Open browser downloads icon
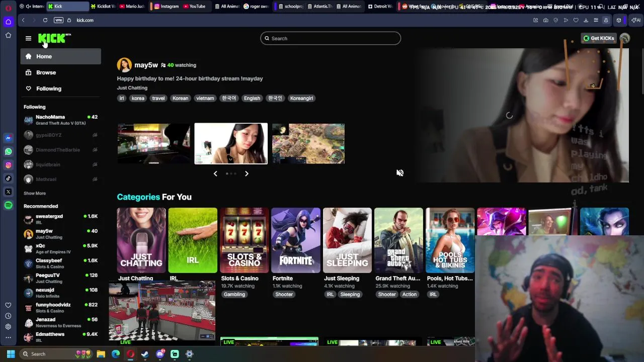Viewport: 644px width, 362px height. coord(586,20)
